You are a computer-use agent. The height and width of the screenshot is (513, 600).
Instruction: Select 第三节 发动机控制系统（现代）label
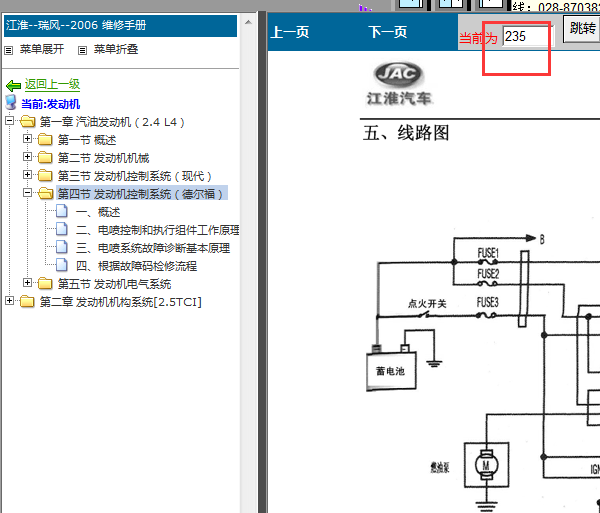point(134,176)
